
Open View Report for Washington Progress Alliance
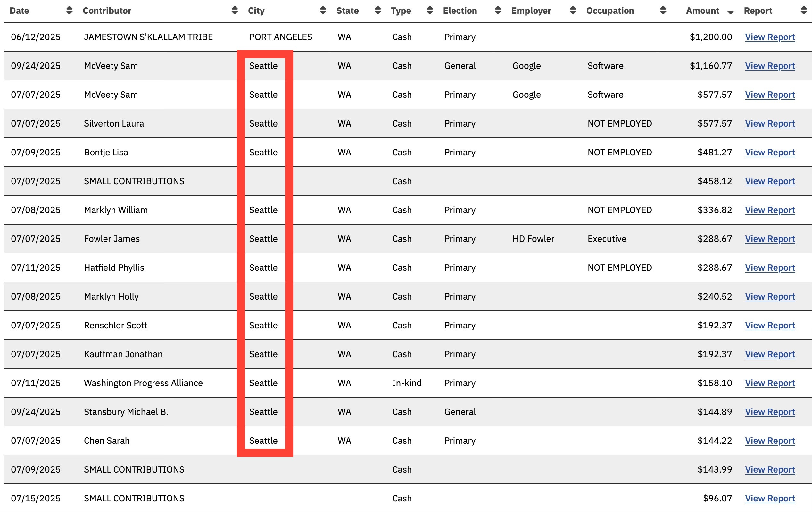[770, 383]
